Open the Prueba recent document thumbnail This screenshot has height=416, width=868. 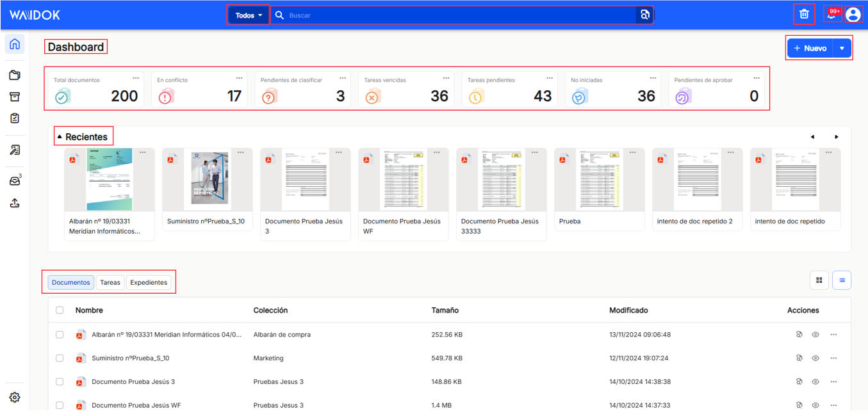pyautogui.click(x=600, y=180)
